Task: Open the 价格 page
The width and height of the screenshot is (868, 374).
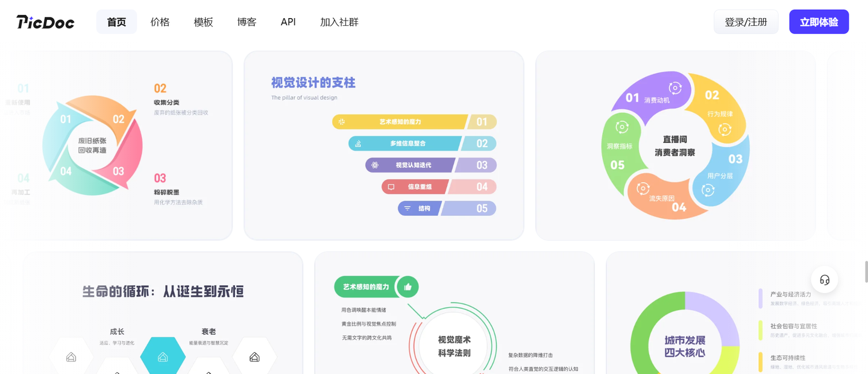Action: (x=160, y=22)
